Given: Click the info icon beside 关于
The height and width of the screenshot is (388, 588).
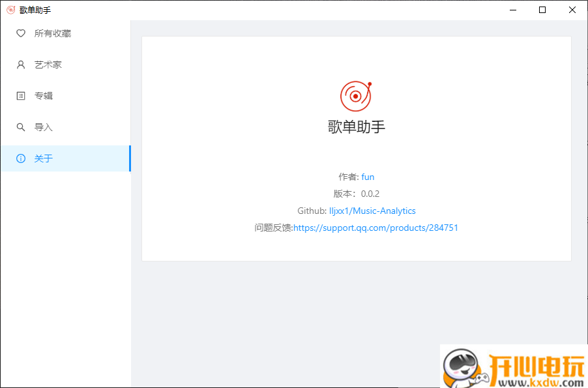Looking at the screenshot, I should click(x=22, y=158).
